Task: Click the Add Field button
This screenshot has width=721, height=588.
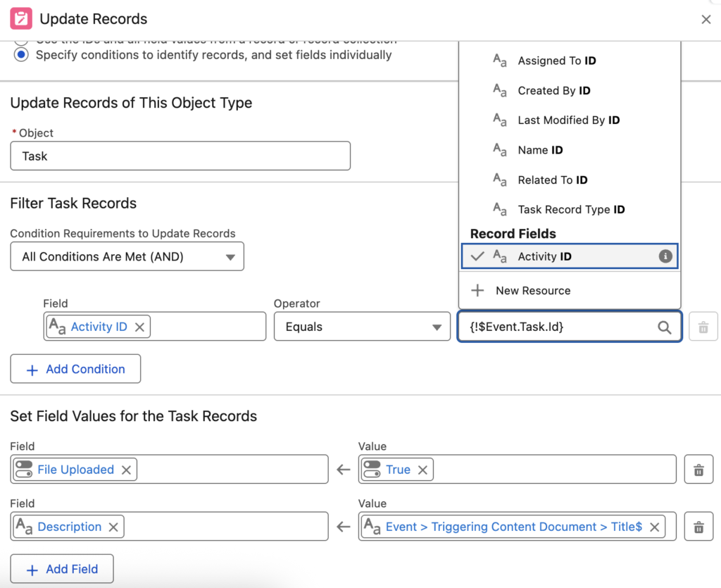Action: click(x=62, y=569)
